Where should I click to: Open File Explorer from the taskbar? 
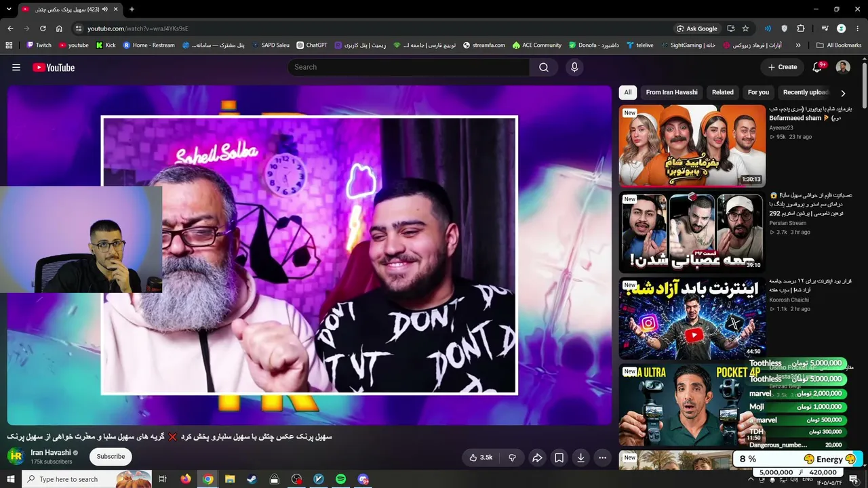pos(230,479)
